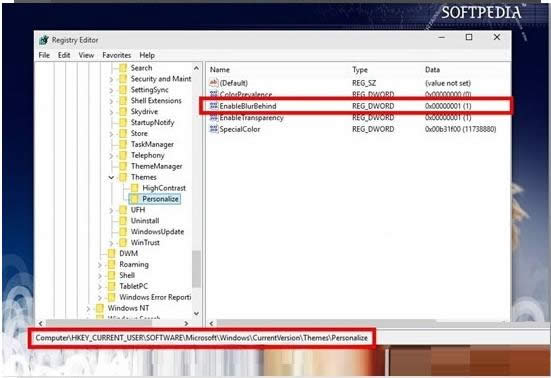The image size is (551, 378).
Task: Click the Type column header
Action: click(360, 70)
